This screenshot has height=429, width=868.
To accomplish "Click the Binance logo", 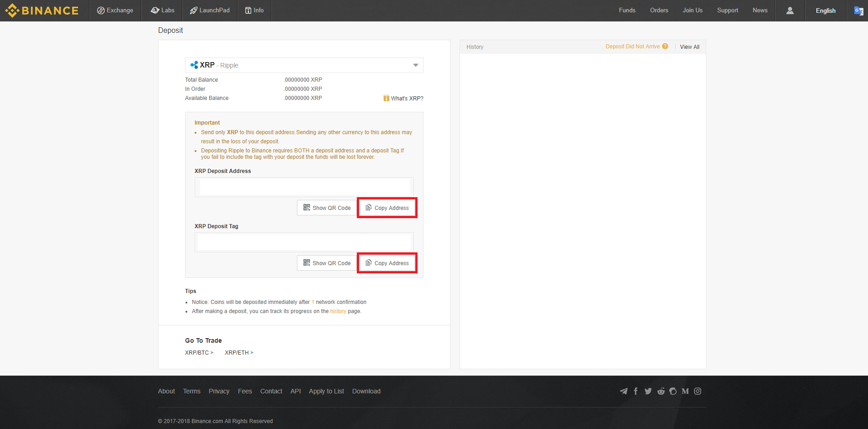I will [x=42, y=10].
